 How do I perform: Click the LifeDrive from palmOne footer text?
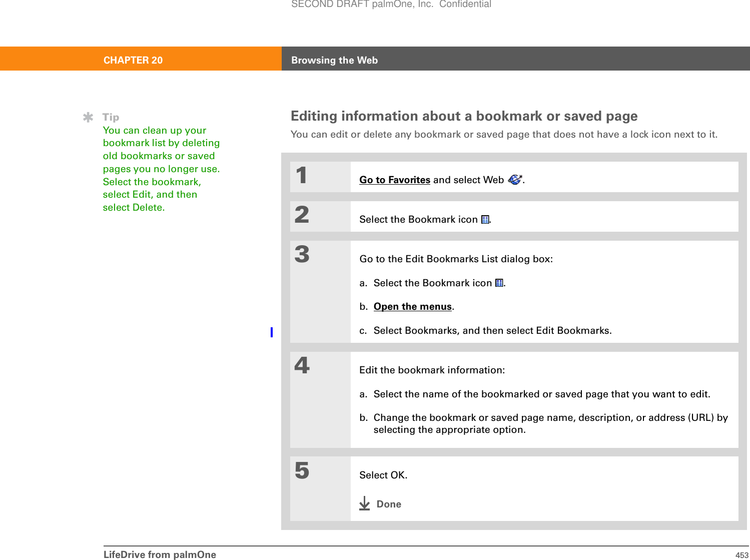pyautogui.click(x=160, y=554)
